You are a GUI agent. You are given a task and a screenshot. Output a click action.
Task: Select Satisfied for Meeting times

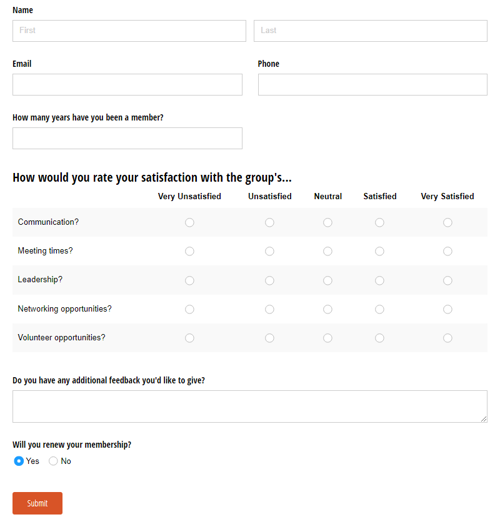(x=379, y=251)
